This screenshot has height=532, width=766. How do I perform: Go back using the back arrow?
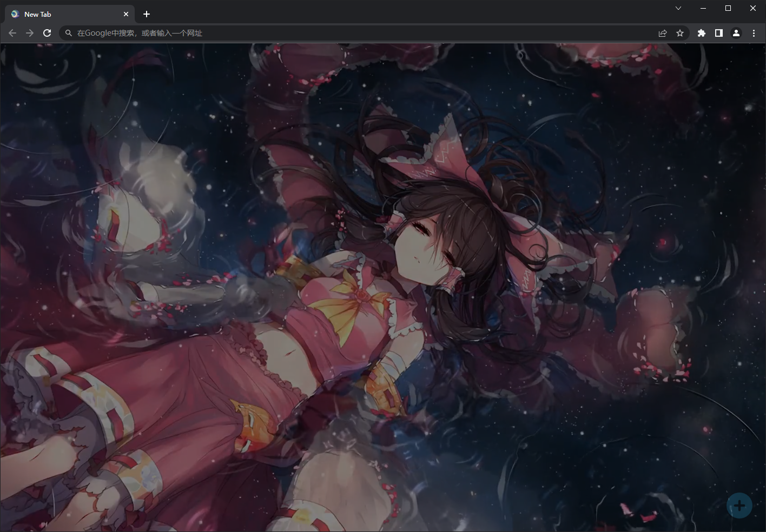pos(12,33)
